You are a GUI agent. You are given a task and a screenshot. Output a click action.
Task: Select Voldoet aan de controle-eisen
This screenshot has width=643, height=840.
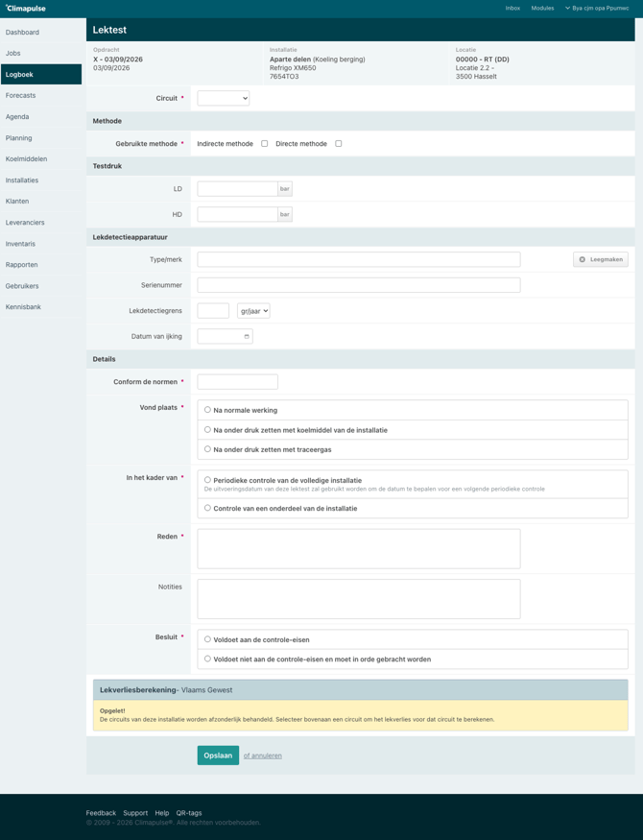(207, 639)
